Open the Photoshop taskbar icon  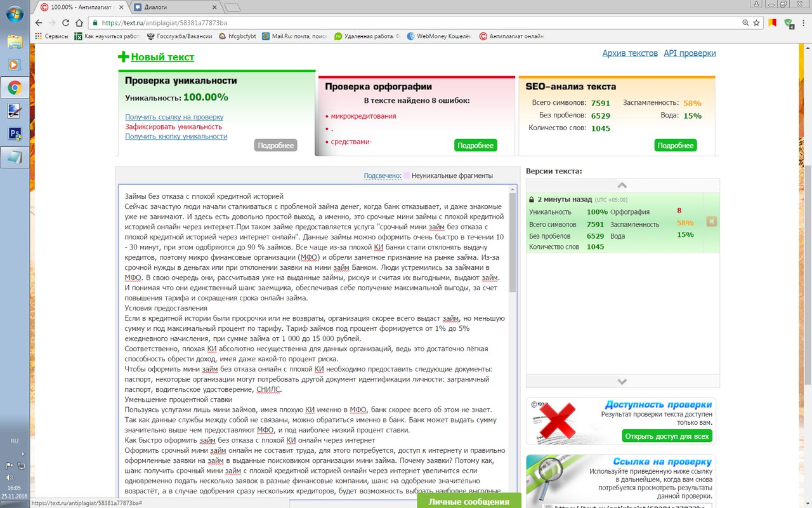point(14,133)
